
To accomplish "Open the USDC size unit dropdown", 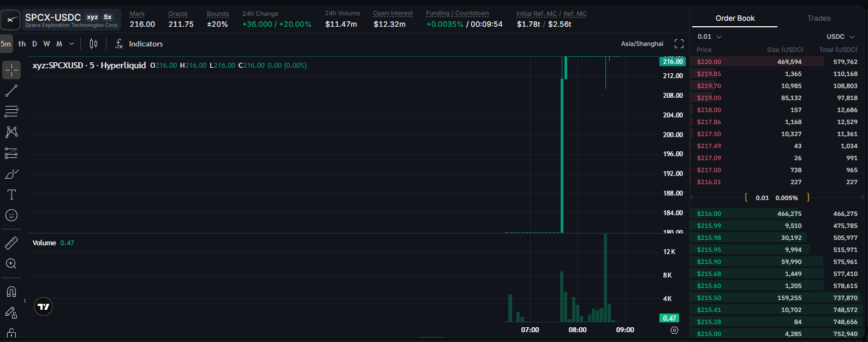I will point(841,37).
